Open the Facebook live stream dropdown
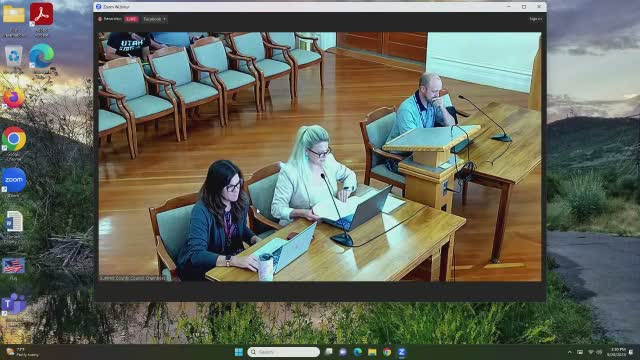This screenshot has height=360, width=640. pyautogui.click(x=155, y=19)
